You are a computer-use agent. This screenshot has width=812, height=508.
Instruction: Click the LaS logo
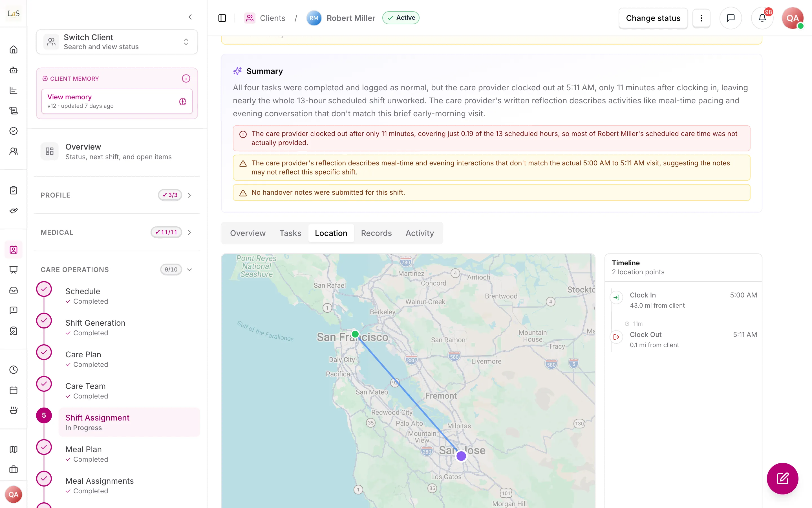[x=14, y=14]
